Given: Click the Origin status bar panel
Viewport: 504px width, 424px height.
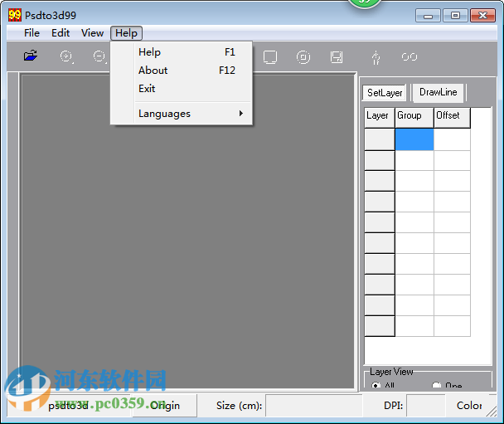Looking at the screenshot, I should click(165, 406).
